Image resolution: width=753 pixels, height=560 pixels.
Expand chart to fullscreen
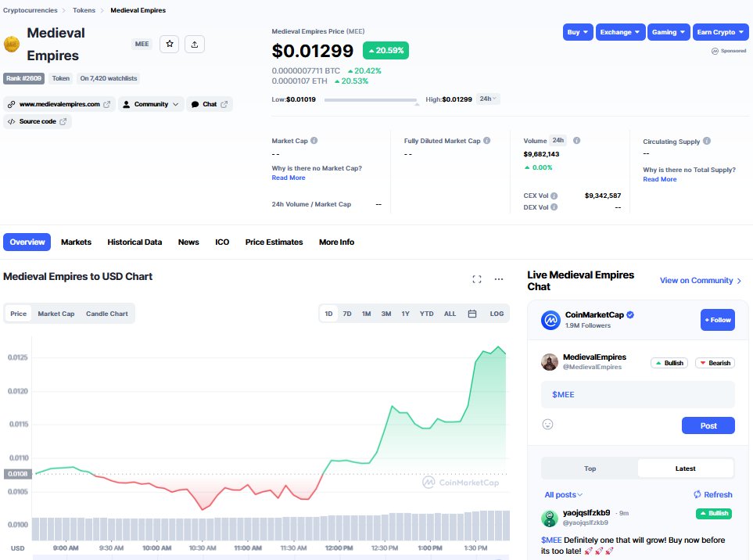[477, 279]
